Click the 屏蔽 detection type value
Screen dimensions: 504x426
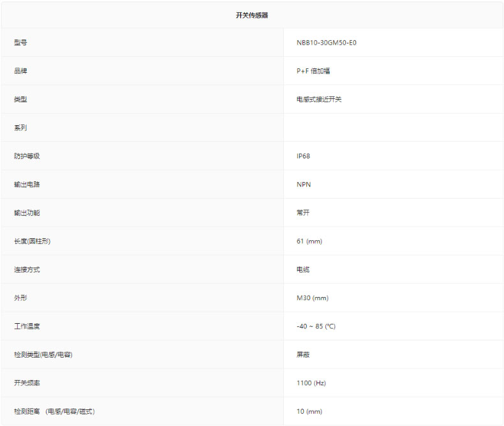pos(303,354)
